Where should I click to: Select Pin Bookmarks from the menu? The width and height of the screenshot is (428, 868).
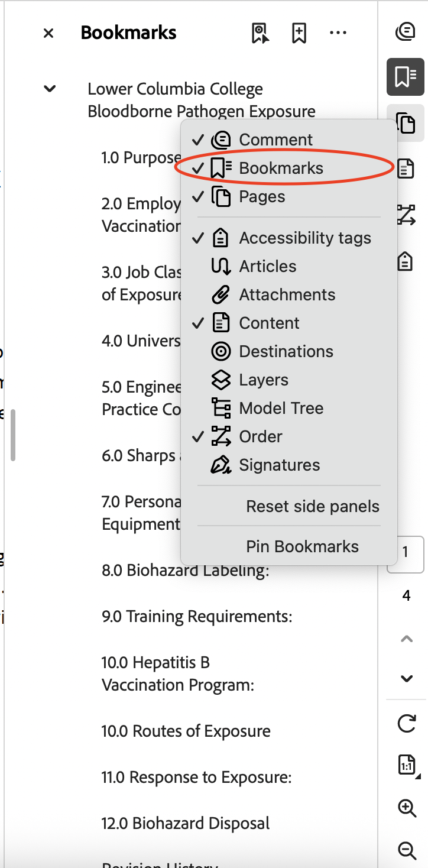302,546
